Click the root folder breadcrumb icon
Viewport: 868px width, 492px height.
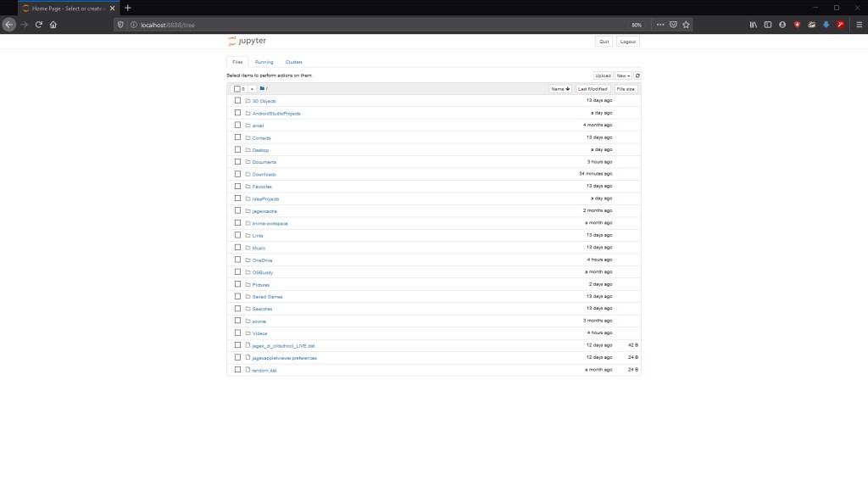263,88
